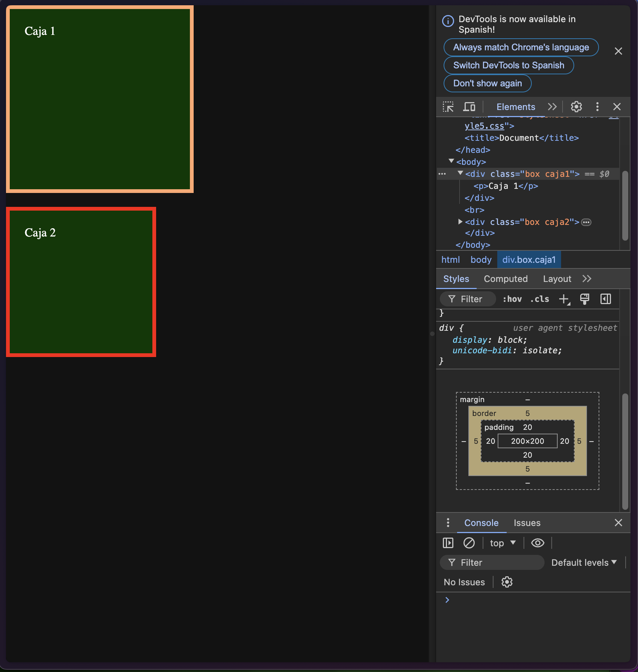Switch to the Issues drawer tab
Screen dimensions: 638x672
coord(527,523)
